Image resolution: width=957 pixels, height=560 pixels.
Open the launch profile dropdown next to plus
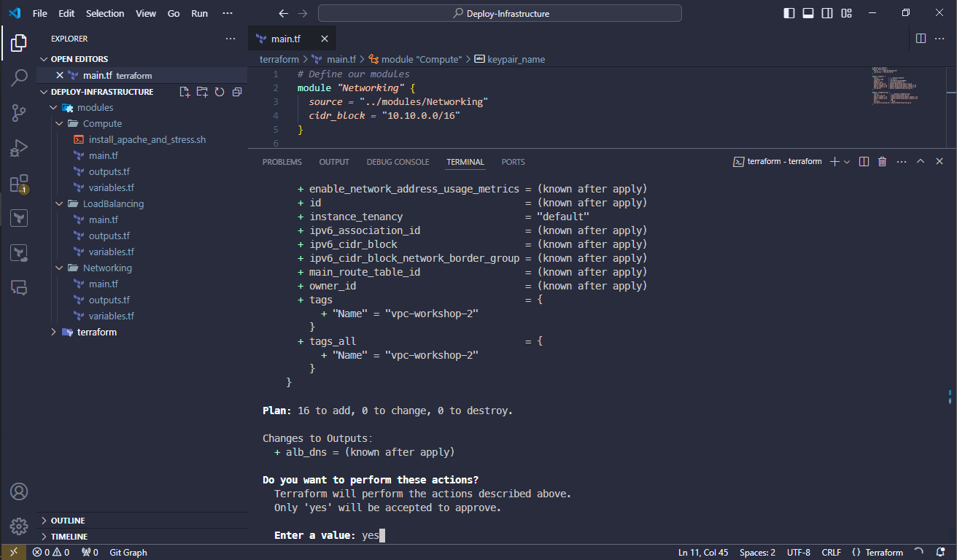point(847,162)
